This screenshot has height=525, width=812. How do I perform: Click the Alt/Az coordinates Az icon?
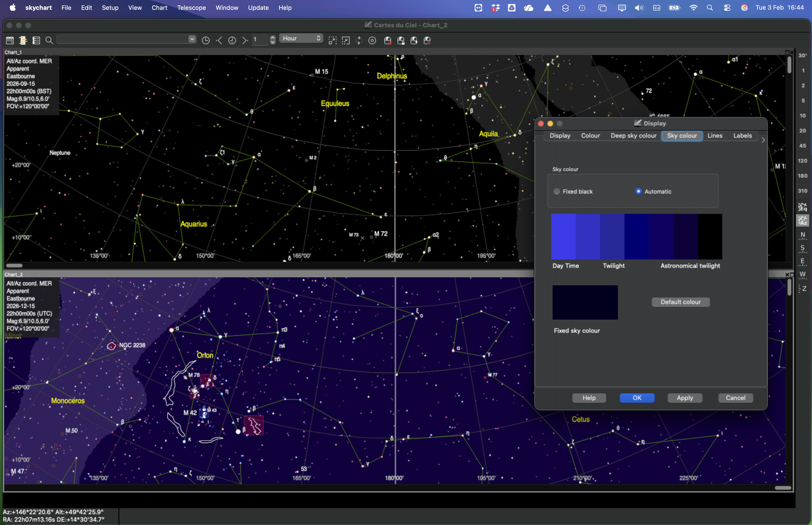802,221
